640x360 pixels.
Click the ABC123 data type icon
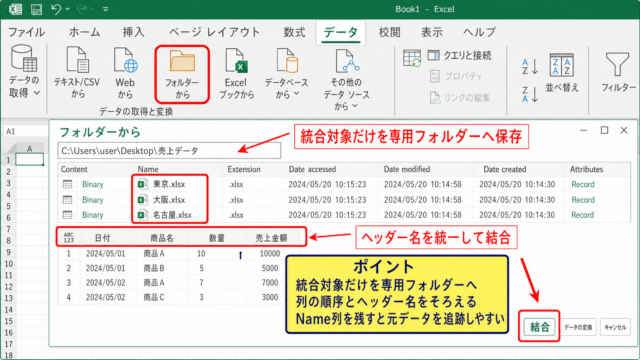tap(69, 238)
